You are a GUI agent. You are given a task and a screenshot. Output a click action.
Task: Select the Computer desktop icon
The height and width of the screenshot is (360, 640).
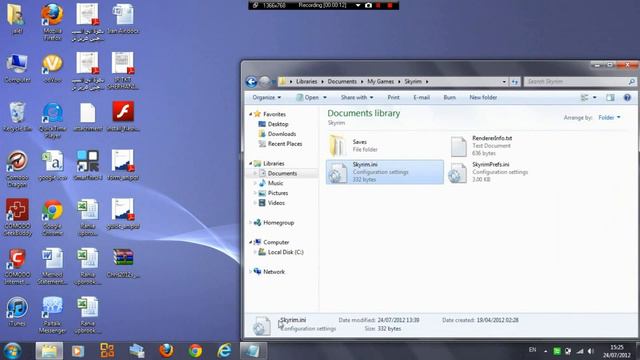tap(17, 68)
